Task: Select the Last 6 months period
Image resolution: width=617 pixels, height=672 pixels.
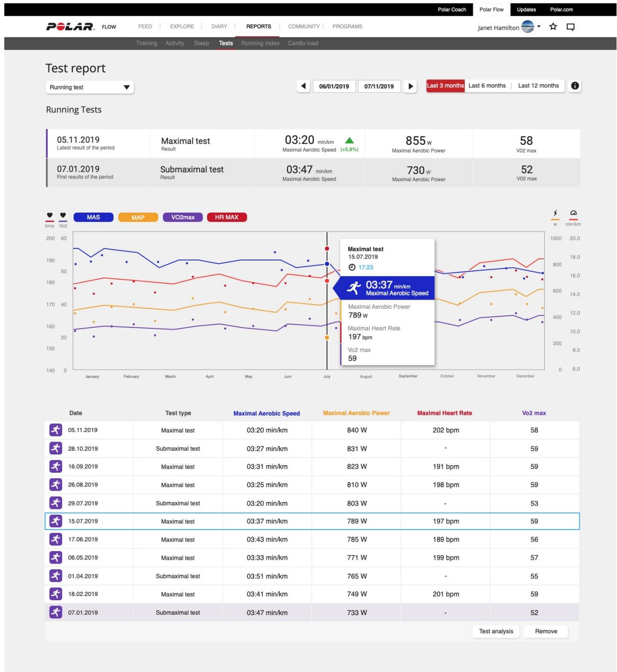Action: (x=487, y=86)
